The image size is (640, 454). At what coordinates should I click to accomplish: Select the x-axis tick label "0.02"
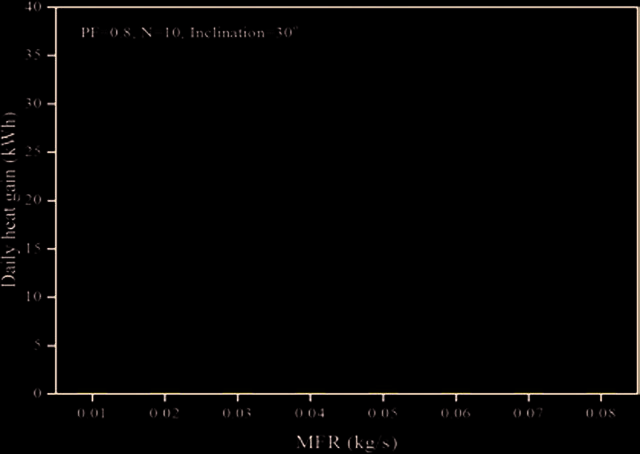point(164,414)
